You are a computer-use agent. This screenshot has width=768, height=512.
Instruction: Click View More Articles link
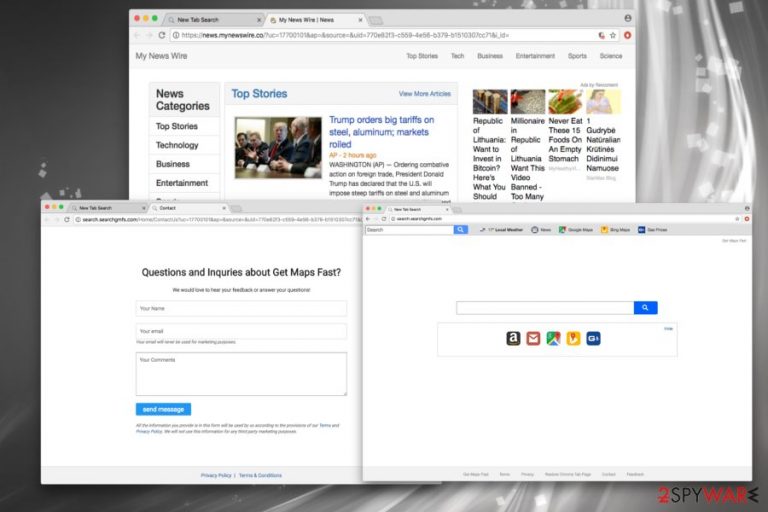click(x=425, y=94)
